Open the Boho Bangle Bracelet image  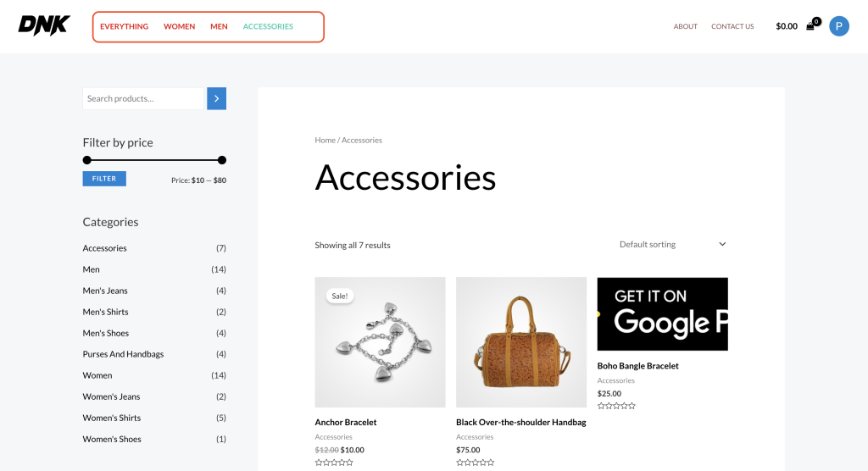pos(663,313)
